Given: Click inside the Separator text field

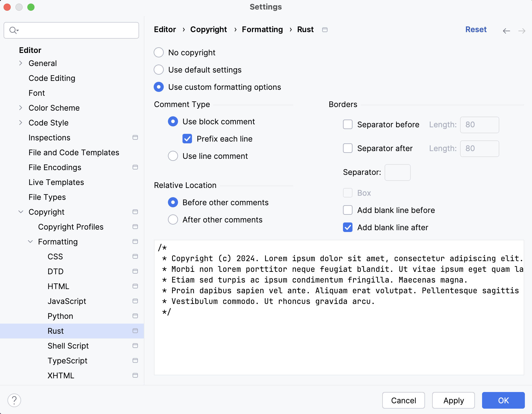Looking at the screenshot, I should pos(397,172).
